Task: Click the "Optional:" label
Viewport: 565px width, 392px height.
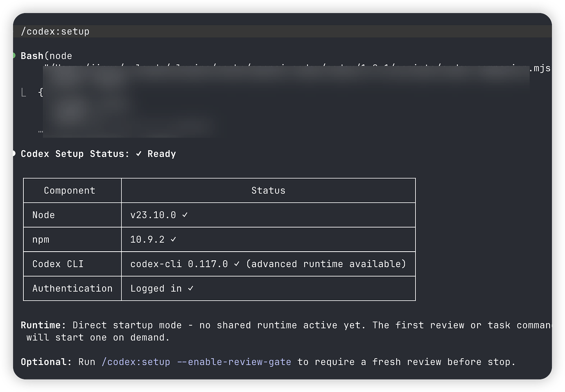Action: coord(46,362)
